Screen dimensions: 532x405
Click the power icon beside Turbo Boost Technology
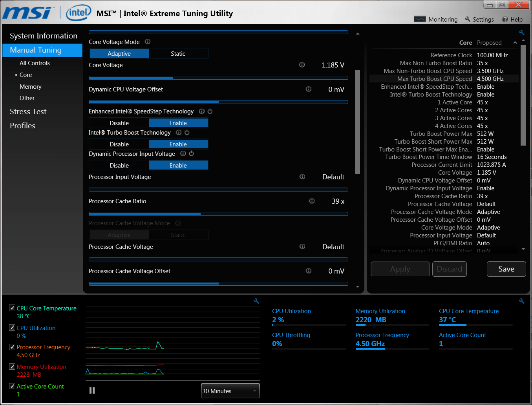coord(187,133)
